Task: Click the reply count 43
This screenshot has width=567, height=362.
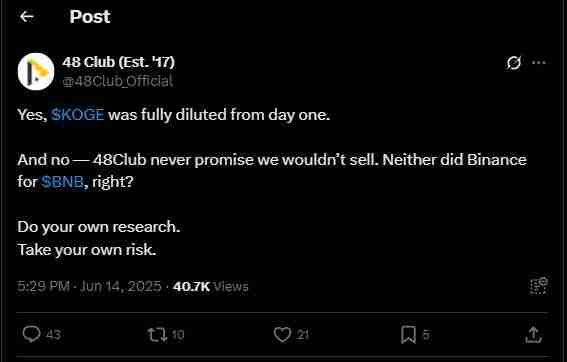Action: [53, 335]
